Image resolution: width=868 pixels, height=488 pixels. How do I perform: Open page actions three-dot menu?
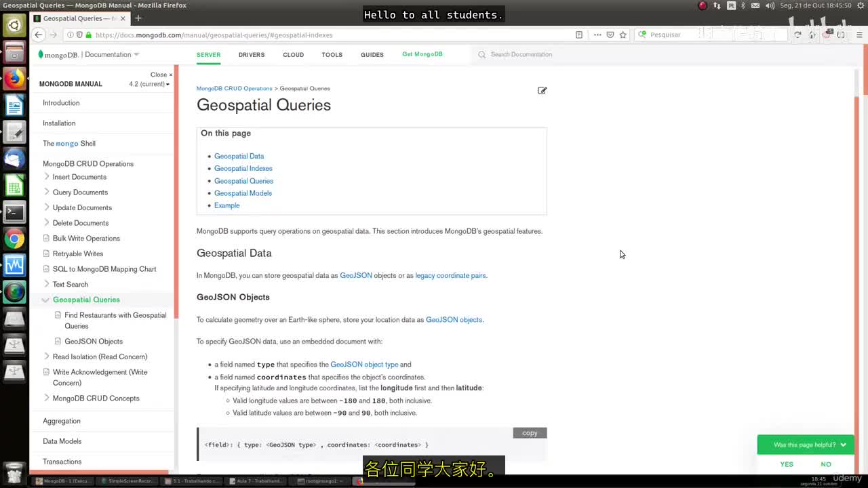coord(597,35)
